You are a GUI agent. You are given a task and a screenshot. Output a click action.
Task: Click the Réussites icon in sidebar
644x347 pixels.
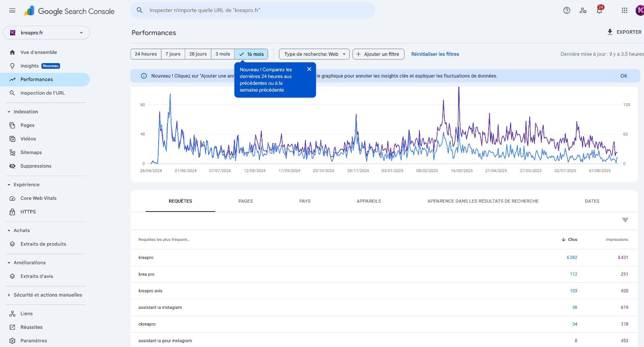(x=12, y=327)
